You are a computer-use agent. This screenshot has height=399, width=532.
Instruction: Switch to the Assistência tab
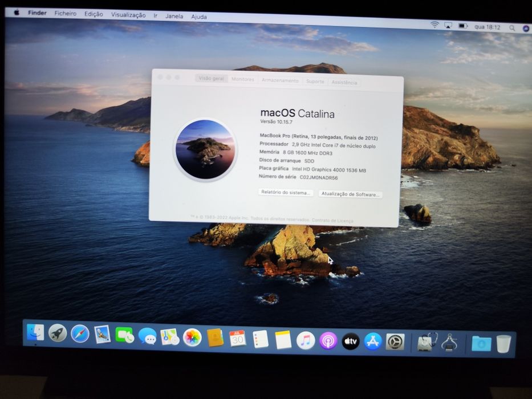pos(344,83)
